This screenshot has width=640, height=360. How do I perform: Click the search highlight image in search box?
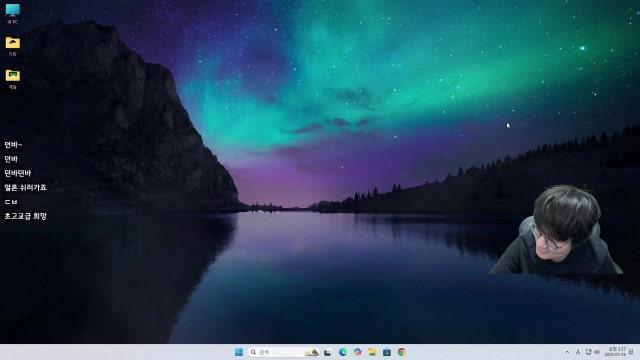tap(311, 352)
